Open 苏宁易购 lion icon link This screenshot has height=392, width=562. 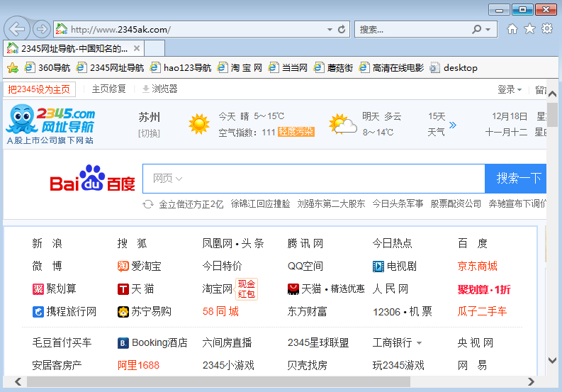[144, 312]
